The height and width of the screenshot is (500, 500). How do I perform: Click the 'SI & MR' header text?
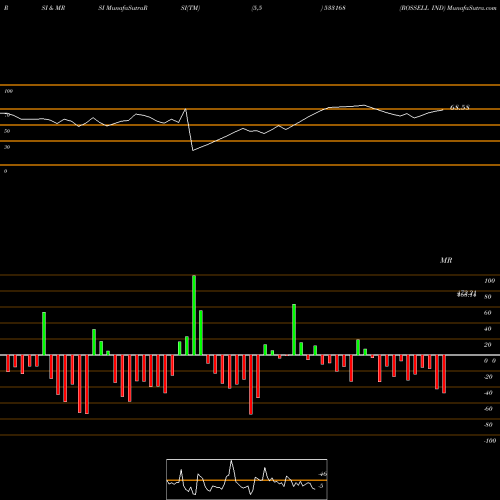tap(53, 8)
